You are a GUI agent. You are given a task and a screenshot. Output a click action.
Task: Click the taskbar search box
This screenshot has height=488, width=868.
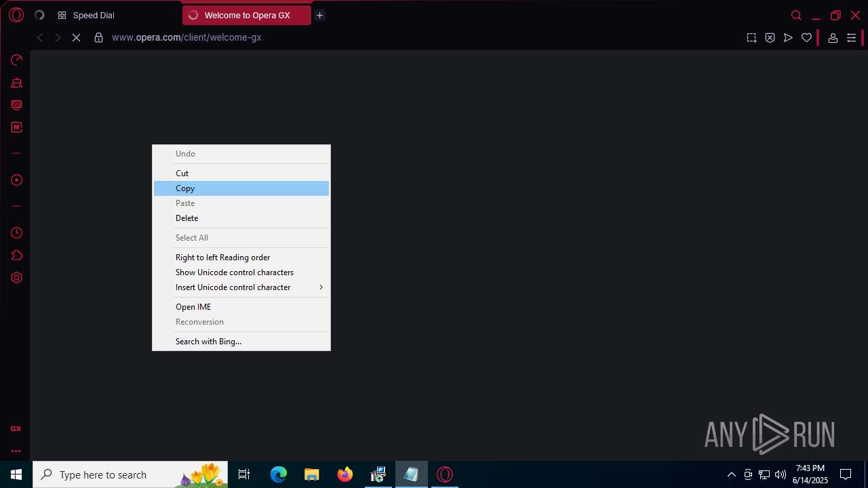[130, 474]
